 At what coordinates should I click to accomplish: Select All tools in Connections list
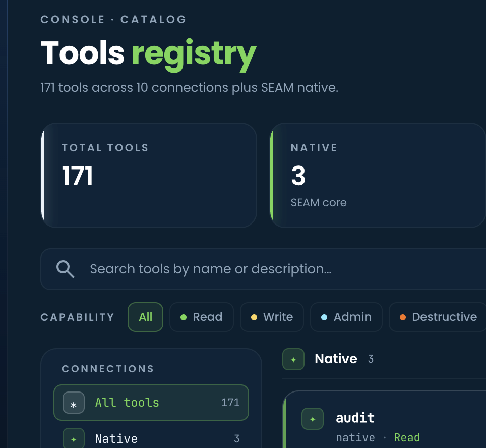(151, 403)
